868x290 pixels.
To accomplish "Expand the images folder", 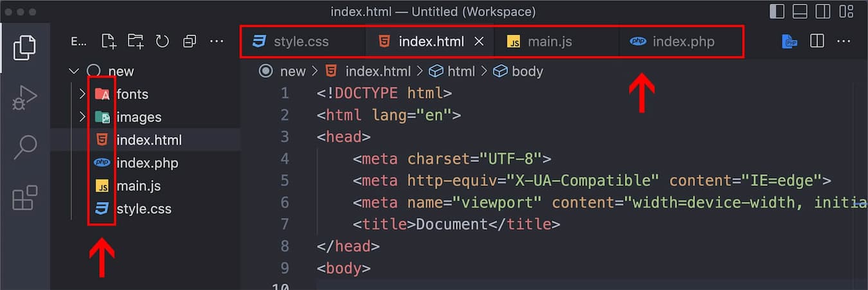I will 82,117.
